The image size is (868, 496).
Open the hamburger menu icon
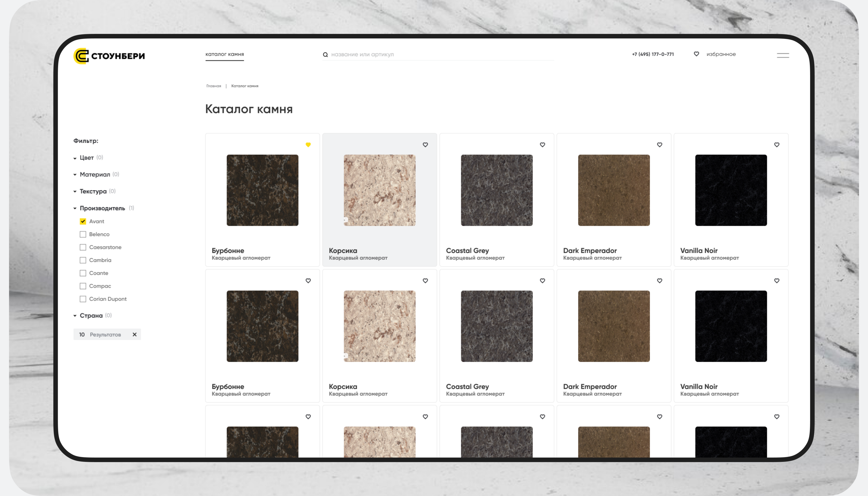[783, 55]
